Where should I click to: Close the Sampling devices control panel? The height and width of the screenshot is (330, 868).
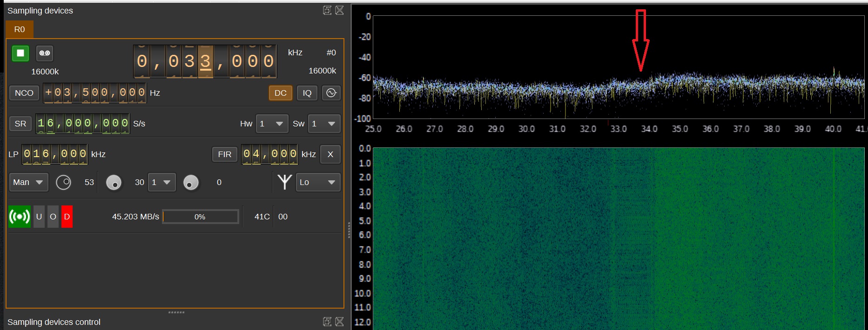click(340, 322)
